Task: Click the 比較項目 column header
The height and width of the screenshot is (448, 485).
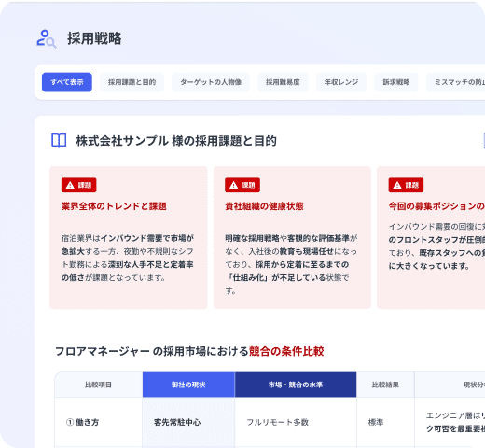Action: click(98, 385)
